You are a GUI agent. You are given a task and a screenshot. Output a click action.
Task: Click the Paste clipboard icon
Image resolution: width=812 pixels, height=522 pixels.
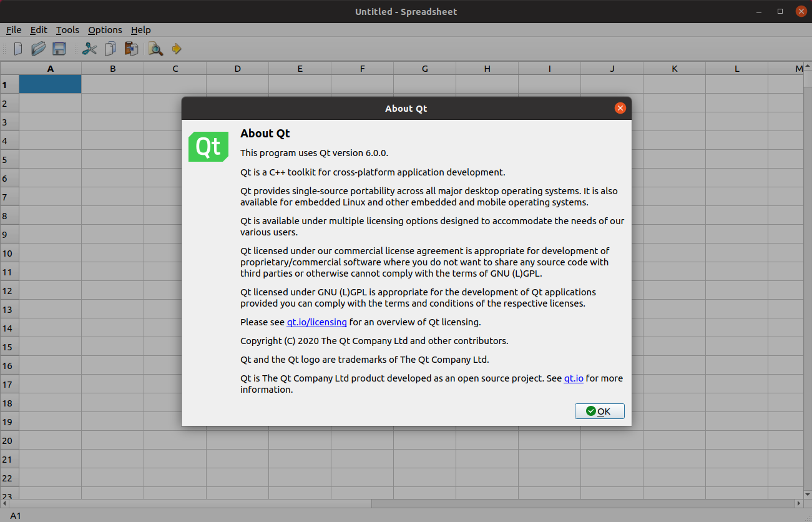pos(131,49)
